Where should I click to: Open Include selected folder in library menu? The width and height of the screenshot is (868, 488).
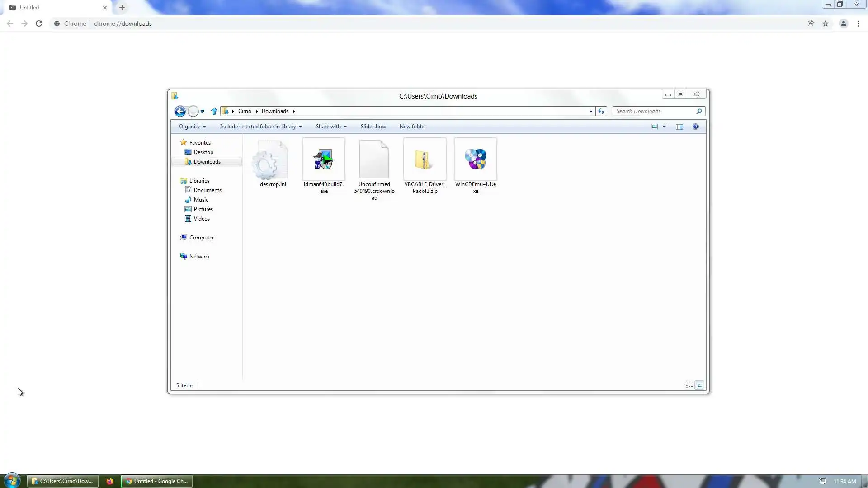[261, 127]
